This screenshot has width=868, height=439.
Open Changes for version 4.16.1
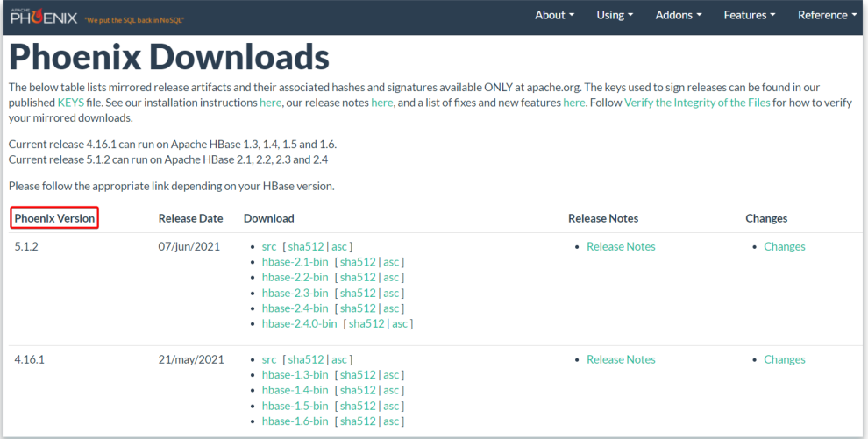[x=785, y=359]
